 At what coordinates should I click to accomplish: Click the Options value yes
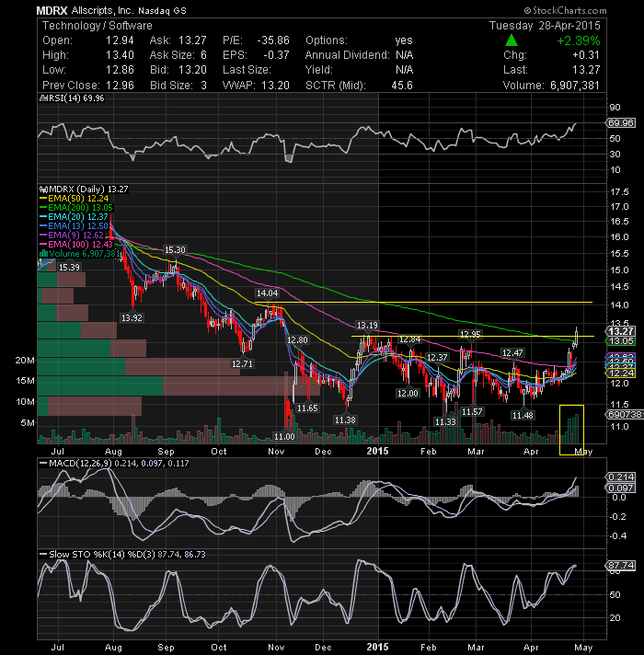[404, 40]
